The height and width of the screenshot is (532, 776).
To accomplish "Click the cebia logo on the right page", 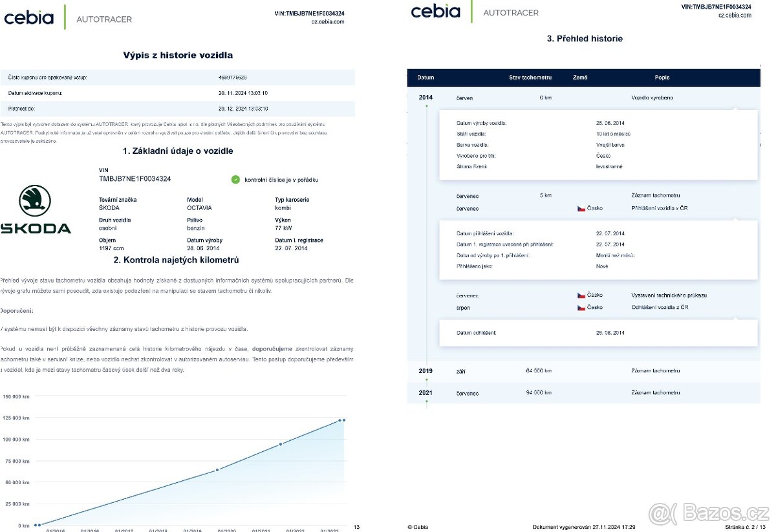I will click(435, 11).
